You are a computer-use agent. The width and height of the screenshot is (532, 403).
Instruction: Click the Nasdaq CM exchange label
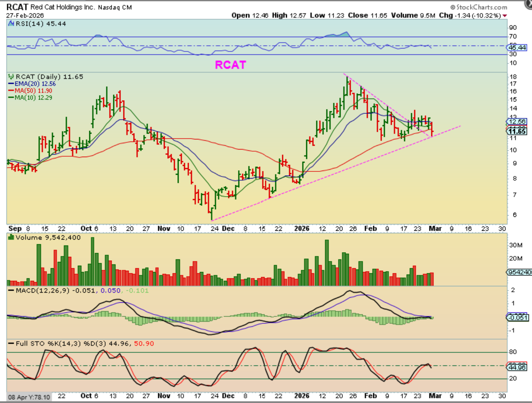tap(115, 8)
